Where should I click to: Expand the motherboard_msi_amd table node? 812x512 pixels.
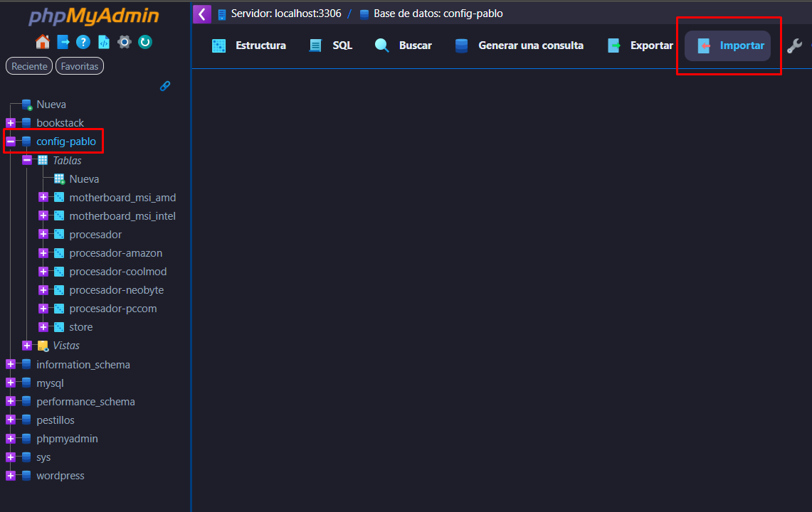pos(43,197)
